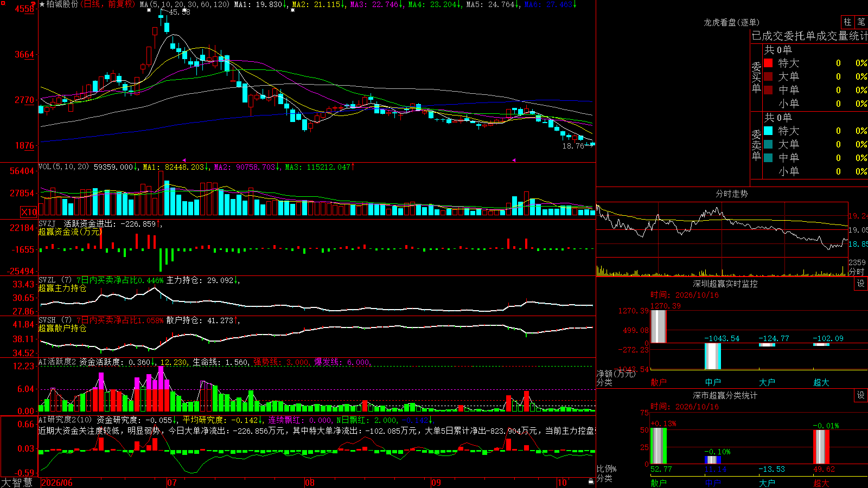Click the AI活跃度2 indicator label
Screen dimensions: 868x488
coord(58,362)
